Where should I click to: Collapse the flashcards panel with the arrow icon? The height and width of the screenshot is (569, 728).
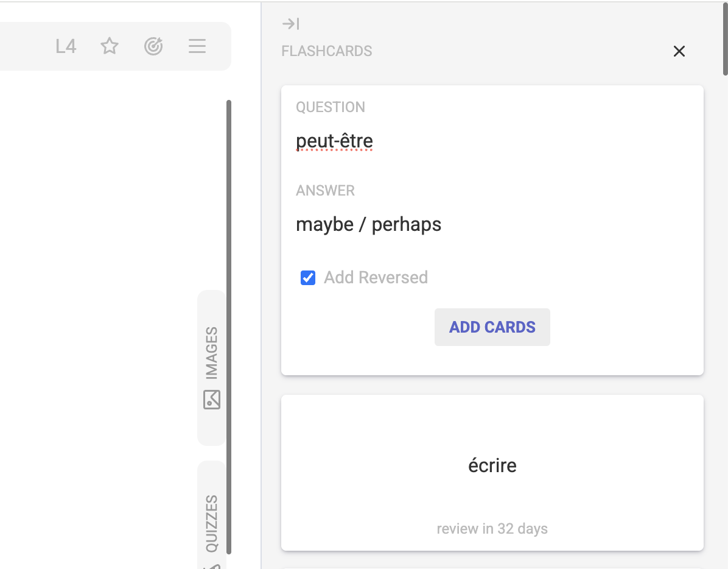coord(291,24)
